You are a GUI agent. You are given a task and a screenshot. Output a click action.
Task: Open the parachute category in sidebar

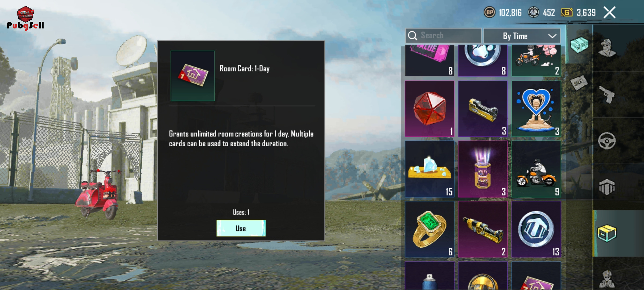(607, 187)
